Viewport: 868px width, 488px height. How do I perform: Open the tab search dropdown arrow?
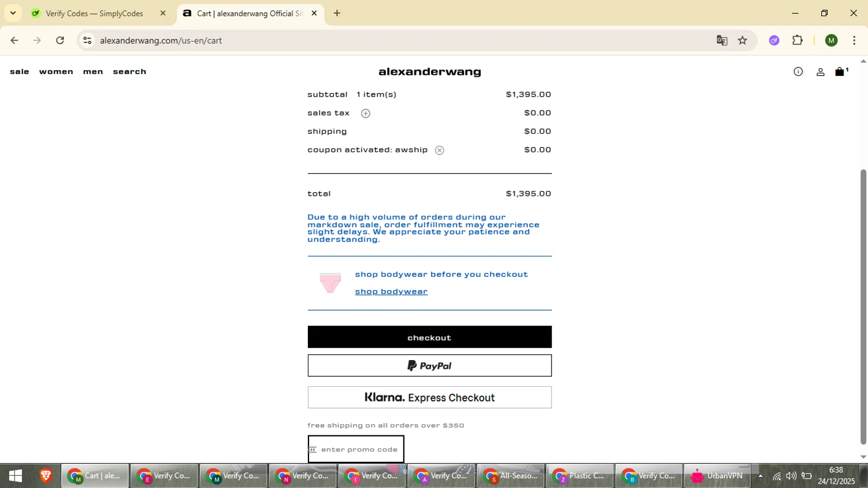[13, 13]
